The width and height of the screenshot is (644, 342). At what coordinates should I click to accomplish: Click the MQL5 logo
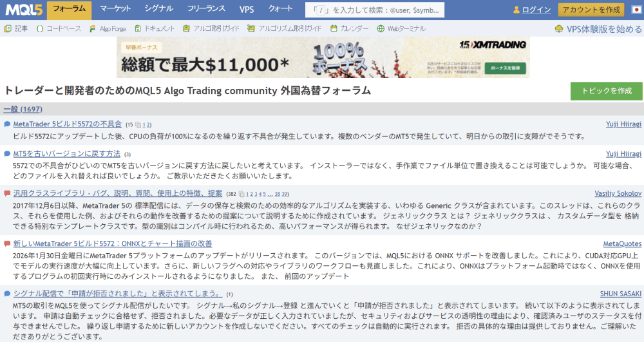coord(24,10)
